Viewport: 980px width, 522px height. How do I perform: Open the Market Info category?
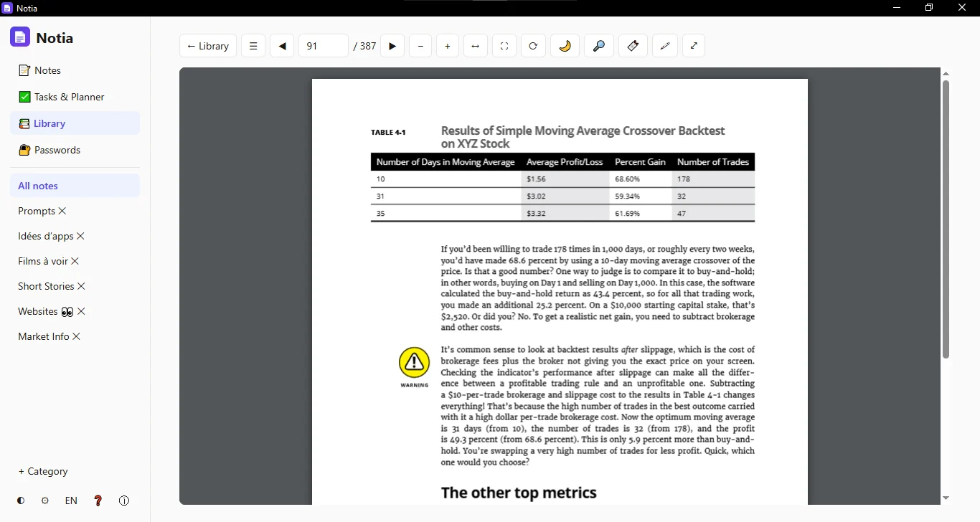pyautogui.click(x=44, y=336)
